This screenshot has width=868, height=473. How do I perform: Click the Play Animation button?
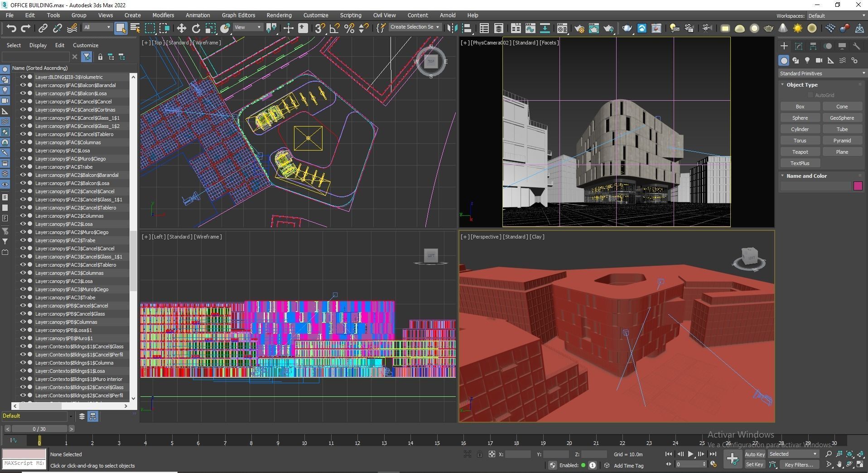pyautogui.click(x=690, y=454)
